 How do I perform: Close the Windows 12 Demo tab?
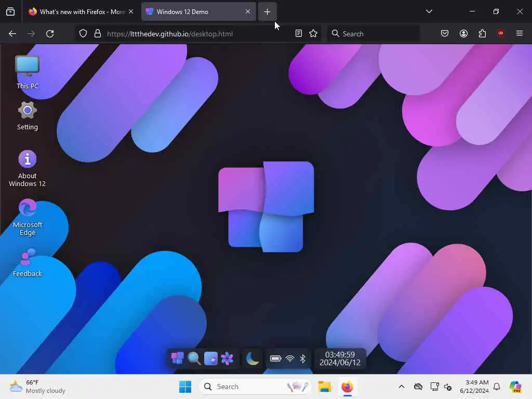248,12
